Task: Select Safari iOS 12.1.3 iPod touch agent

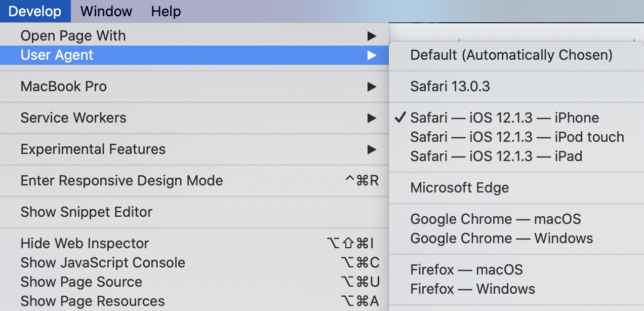Action: click(516, 137)
